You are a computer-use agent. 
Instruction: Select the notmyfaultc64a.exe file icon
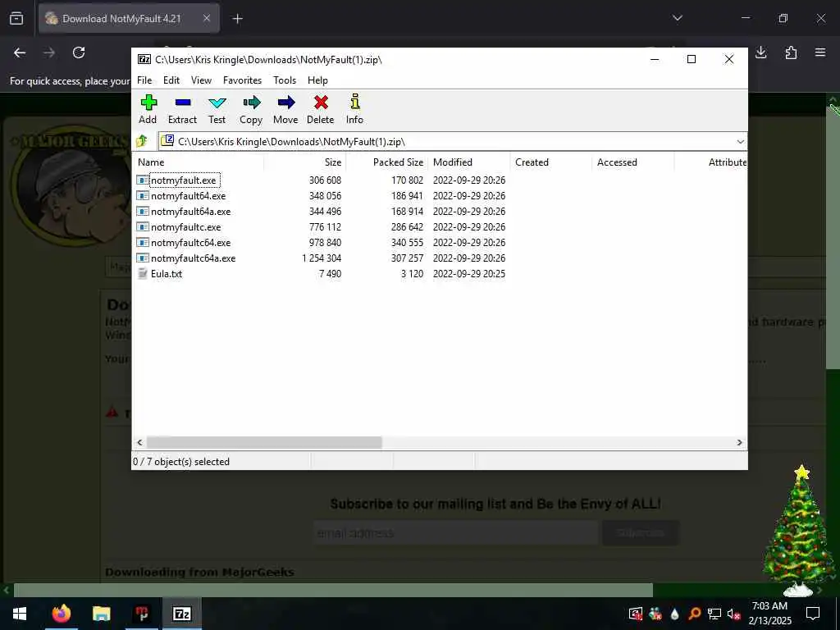[143, 258]
